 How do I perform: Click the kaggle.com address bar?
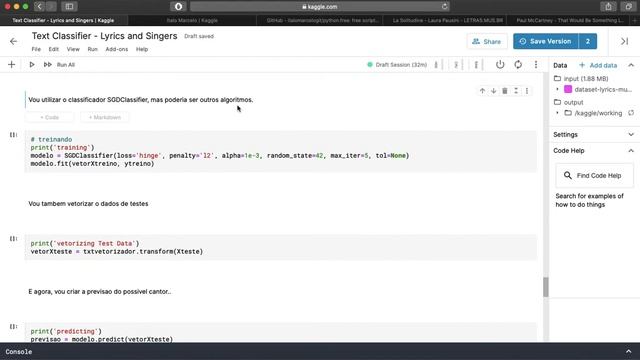[320, 7]
